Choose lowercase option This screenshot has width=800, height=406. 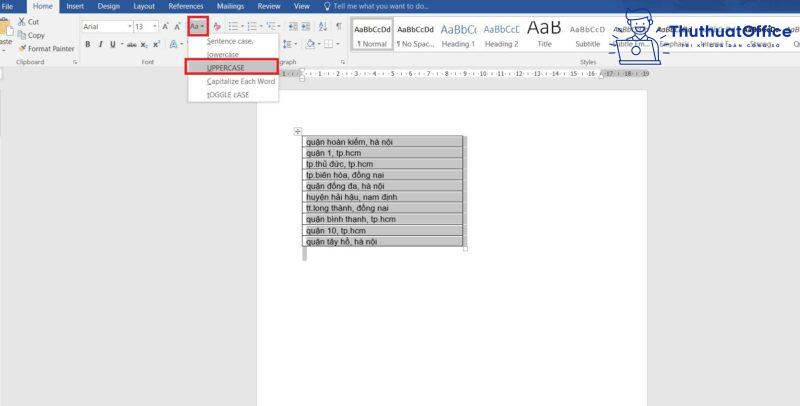233,54
